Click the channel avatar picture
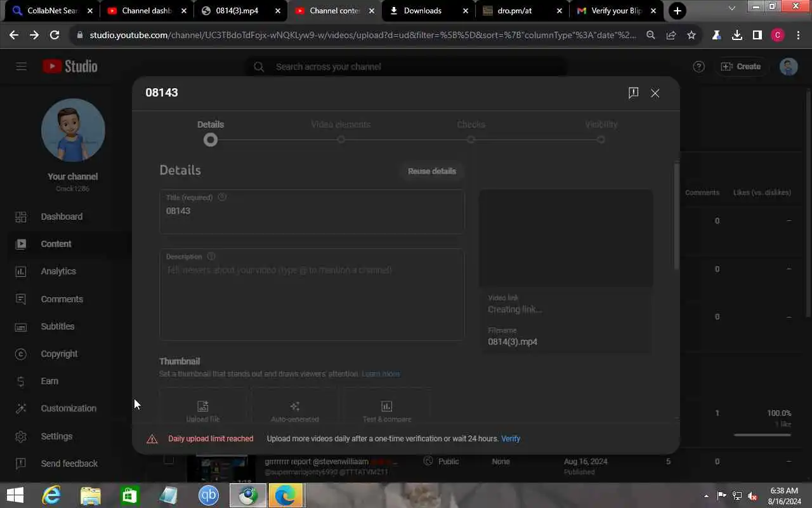 73,130
